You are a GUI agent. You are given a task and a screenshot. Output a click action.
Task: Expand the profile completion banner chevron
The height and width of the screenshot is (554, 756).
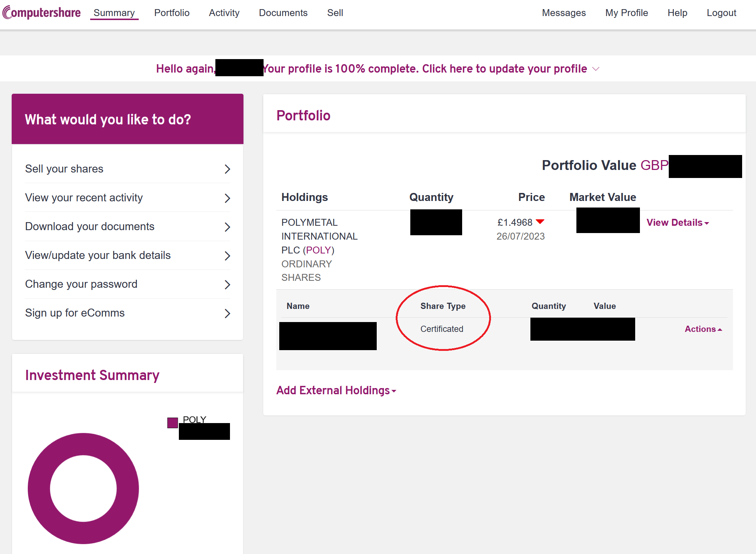[x=596, y=69]
